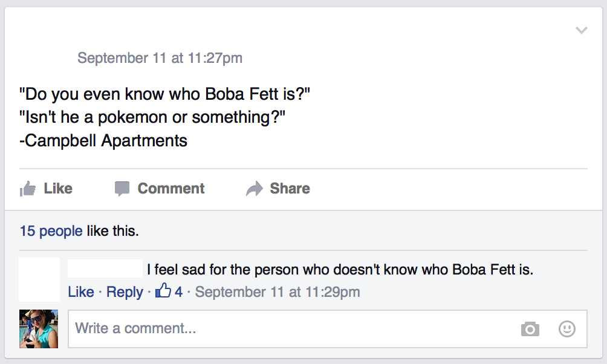Reply to the Boba Fett comment

(x=125, y=292)
